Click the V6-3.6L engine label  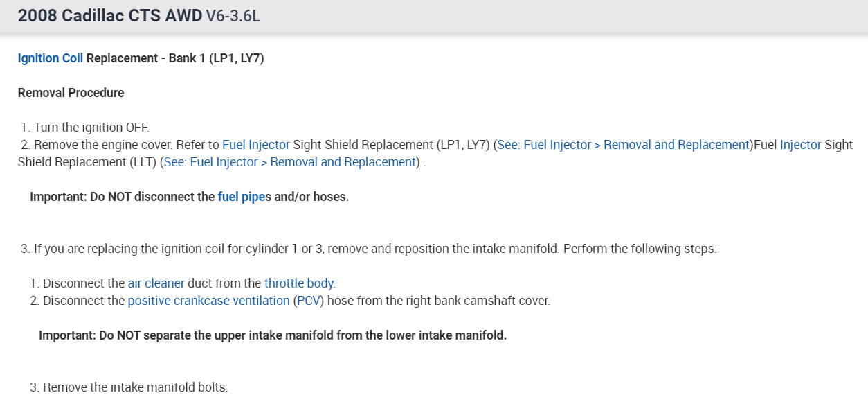pos(233,16)
